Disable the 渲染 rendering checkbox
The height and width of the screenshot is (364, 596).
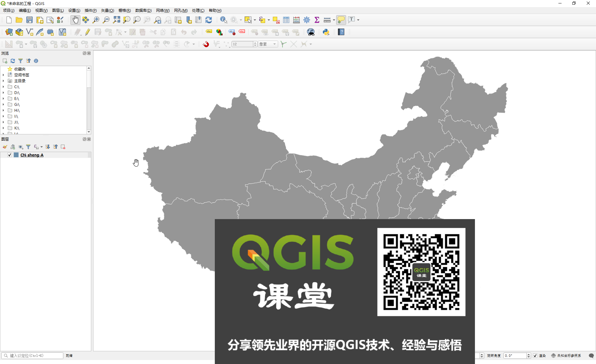tap(535, 356)
